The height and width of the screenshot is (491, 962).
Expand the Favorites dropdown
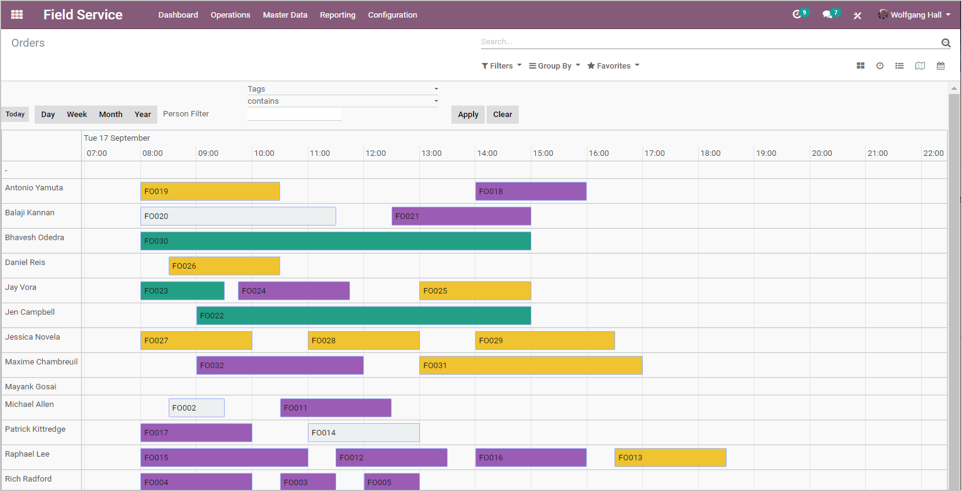613,66
